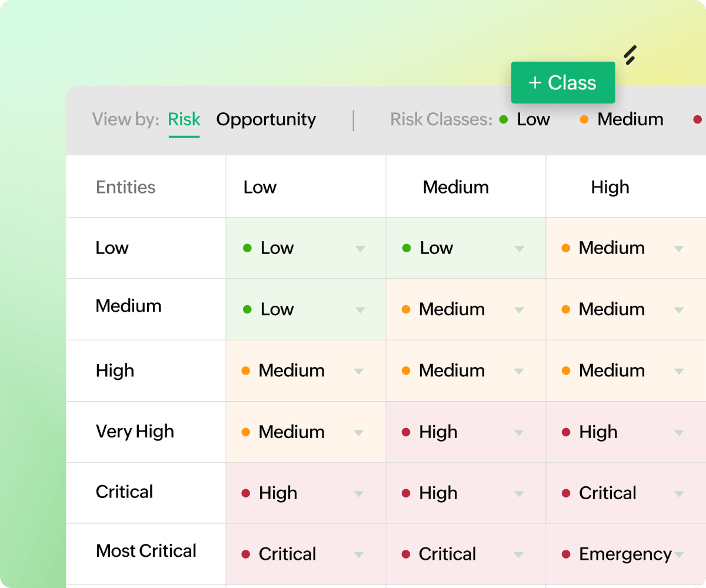The height and width of the screenshot is (588, 706).
Task: Select the Most Critical row label
Action: 146,551
